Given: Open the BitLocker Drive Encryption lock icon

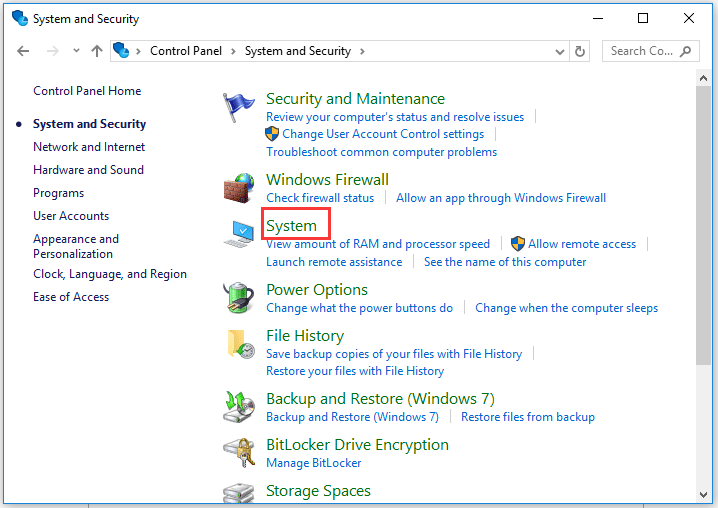Looking at the screenshot, I should pos(239,453).
